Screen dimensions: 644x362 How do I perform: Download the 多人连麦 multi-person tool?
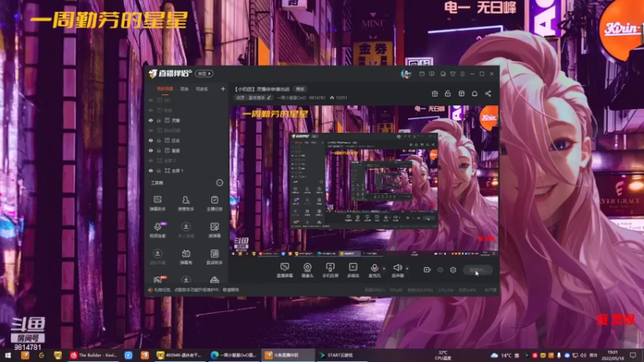(x=186, y=230)
